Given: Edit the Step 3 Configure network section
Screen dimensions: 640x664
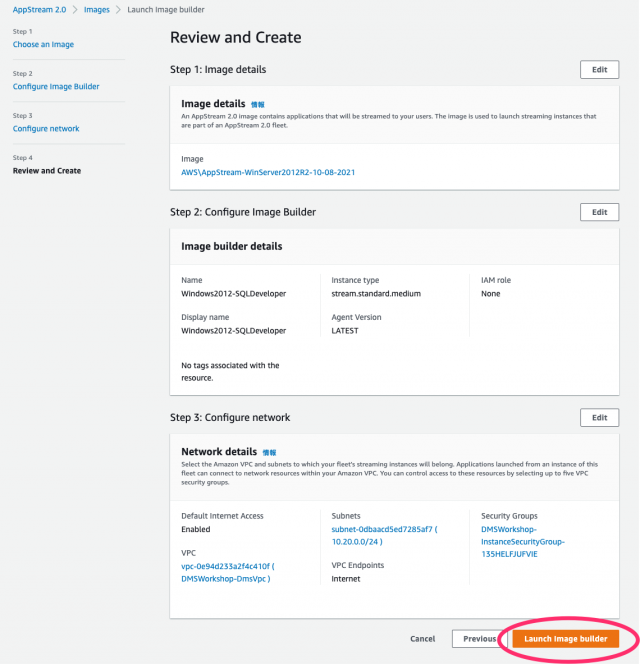Looking at the screenshot, I should 599,418.
